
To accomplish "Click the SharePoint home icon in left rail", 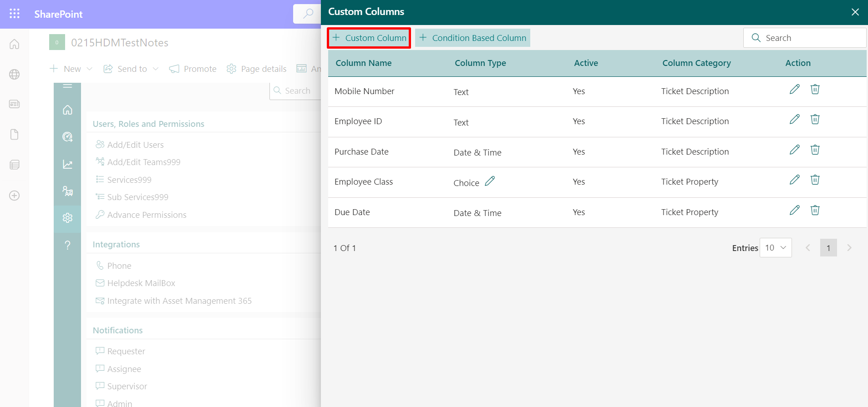I will 15,44.
